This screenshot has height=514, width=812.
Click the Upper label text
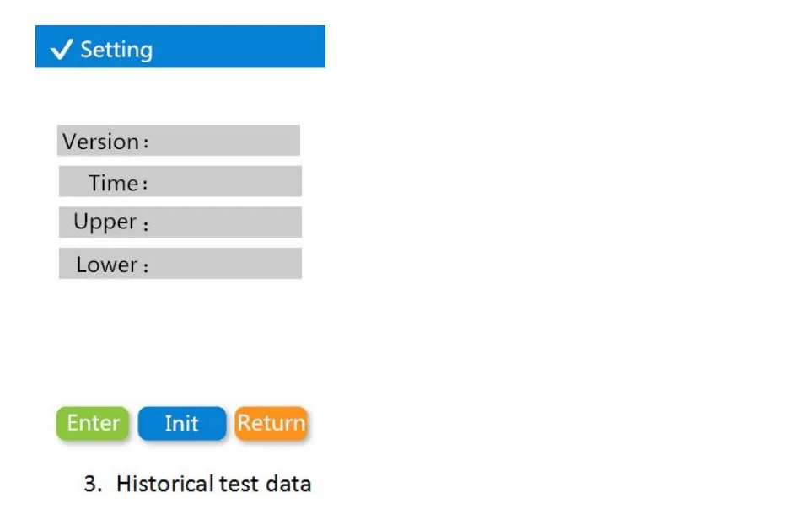(x=105, y=222)
